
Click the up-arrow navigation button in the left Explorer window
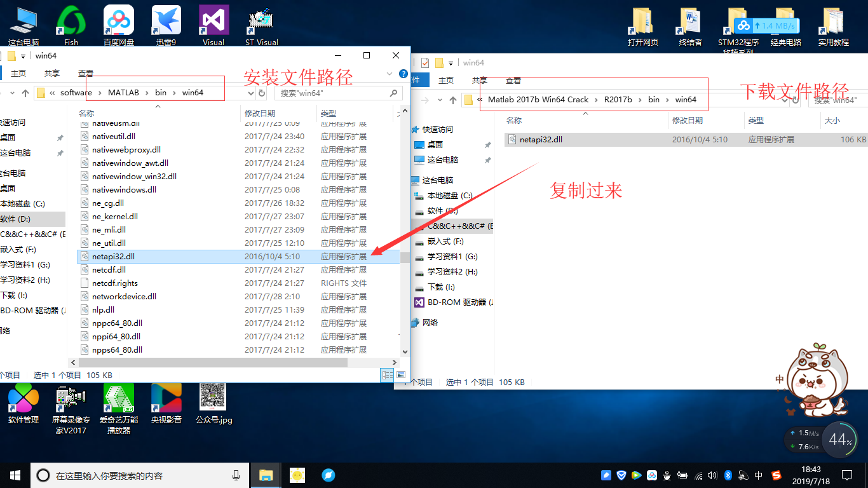pos(25,93)
